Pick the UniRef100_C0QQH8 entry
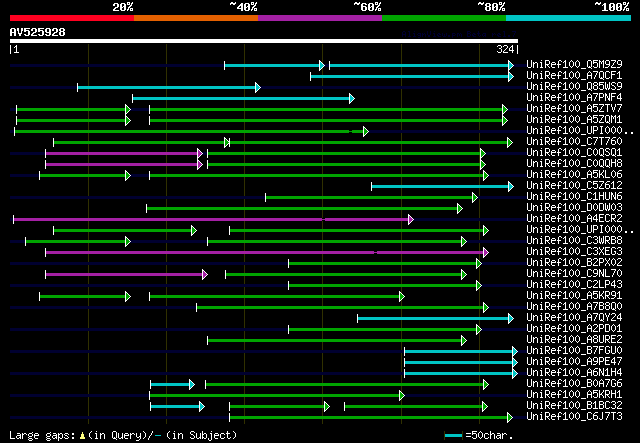The image size is (640, 443). [574, 164]
